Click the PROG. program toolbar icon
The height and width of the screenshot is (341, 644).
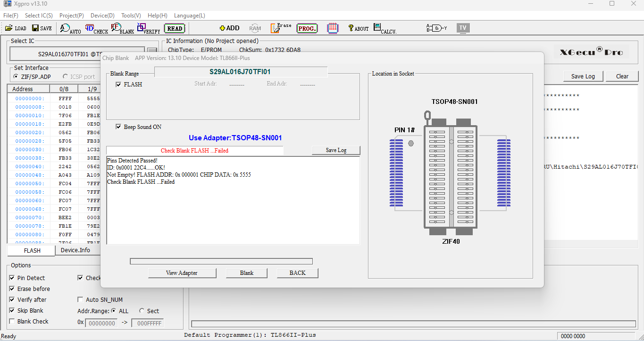307,28
